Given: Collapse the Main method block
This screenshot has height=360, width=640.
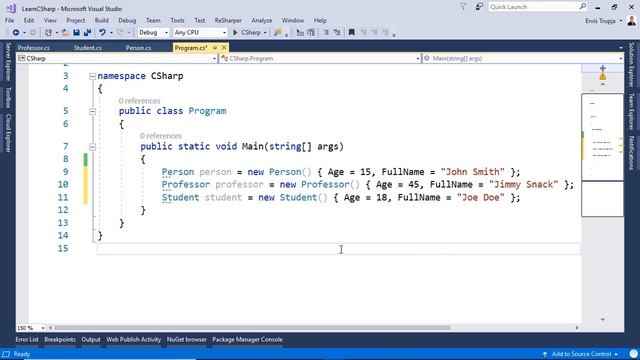Looking at the screenshot, I should click(x=92, y=147).
